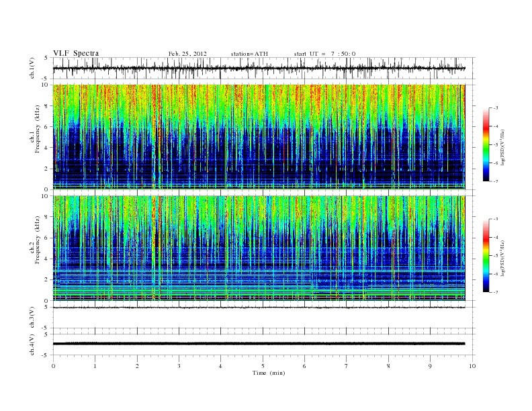Click the ch.2 spectrogram panel
The width and height of the screenshot is (532, 411).
click(x=259, y=248)
